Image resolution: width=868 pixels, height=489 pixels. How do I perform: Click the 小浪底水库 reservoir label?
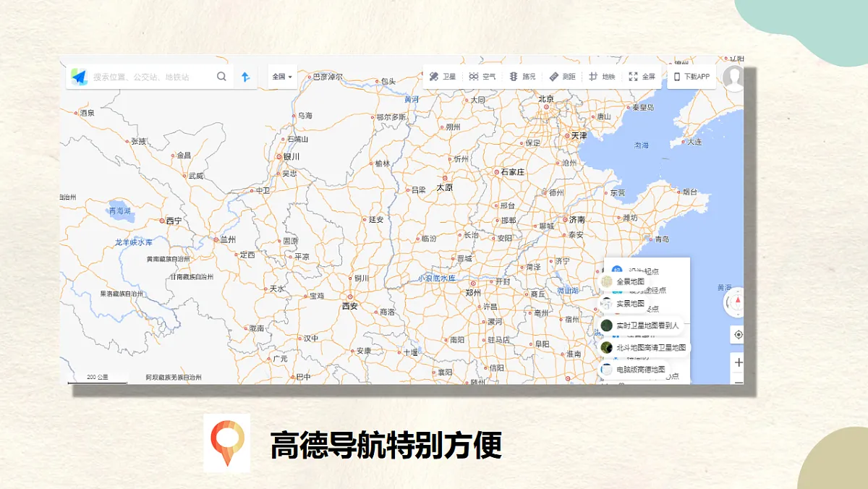[x=437, y=278]
